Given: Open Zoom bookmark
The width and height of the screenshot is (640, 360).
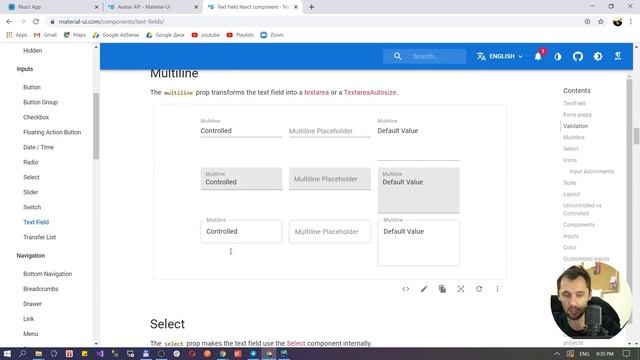Looking at the screenshot, I should [x=272, y=35].
